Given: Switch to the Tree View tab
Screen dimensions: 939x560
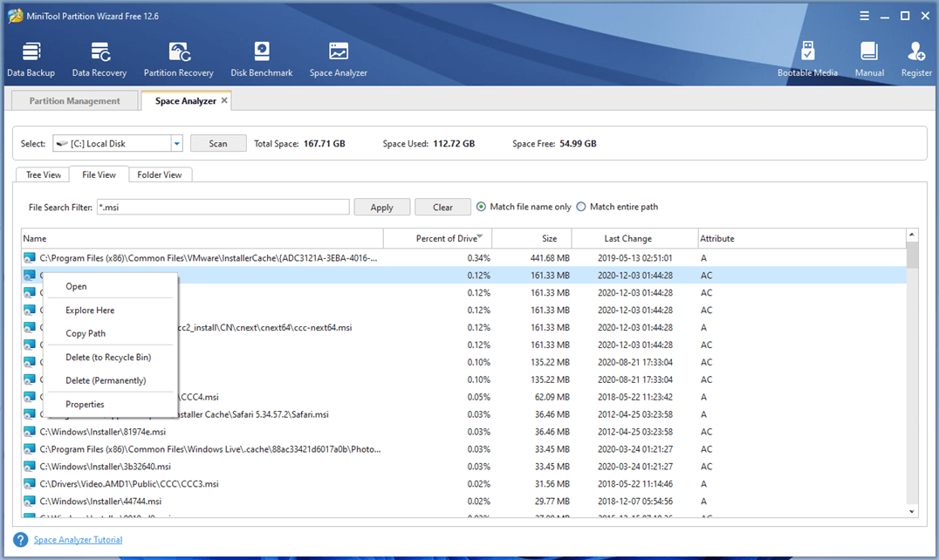Looking at the screenshot, I should click(43, 174).
